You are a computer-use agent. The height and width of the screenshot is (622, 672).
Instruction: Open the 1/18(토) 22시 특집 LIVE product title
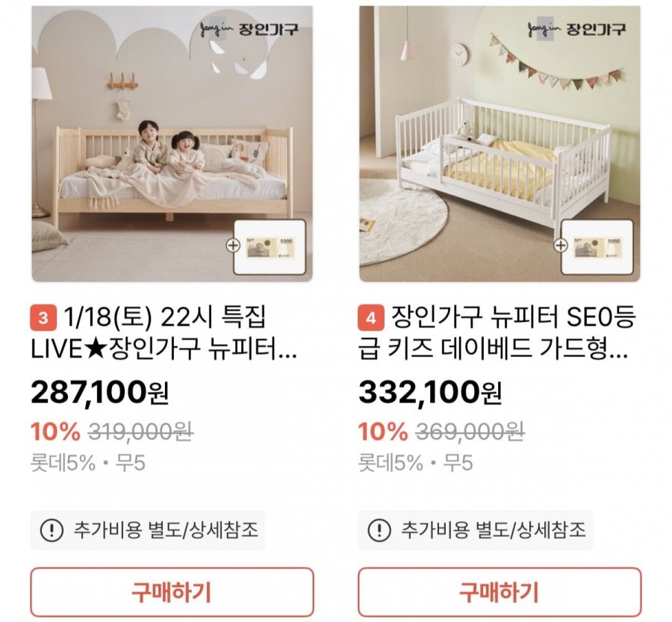click(164, 333)
